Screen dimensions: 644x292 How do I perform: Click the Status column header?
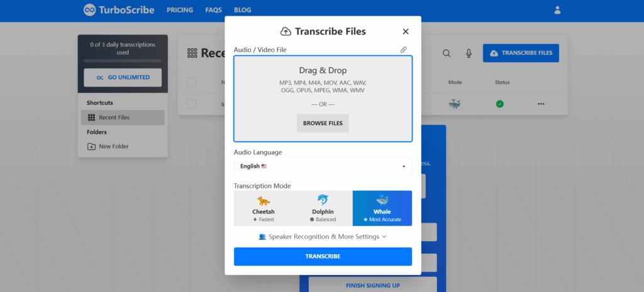click(502, 82)
